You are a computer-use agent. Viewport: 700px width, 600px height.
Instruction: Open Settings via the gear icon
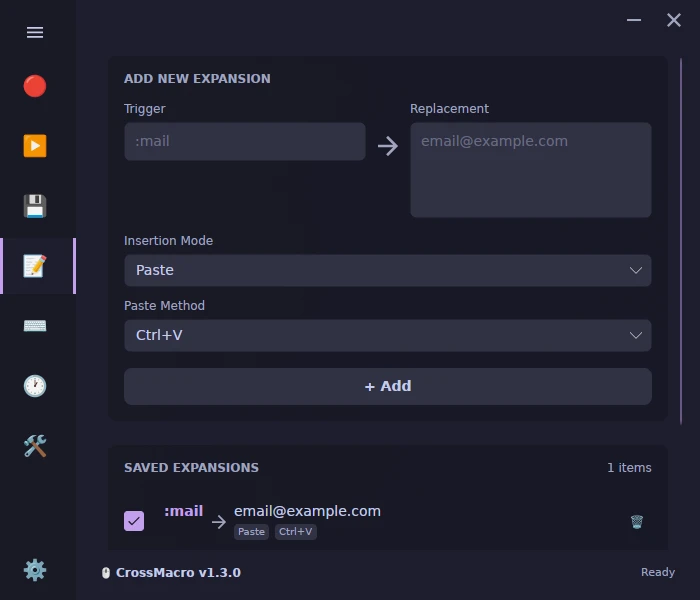[x=35, y=570]
